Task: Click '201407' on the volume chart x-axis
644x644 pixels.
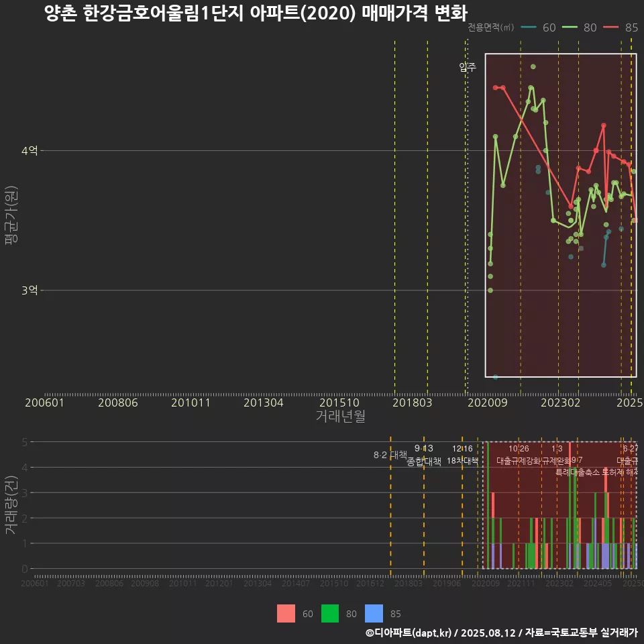Action: pyautogui.click(x=296, y=583)
